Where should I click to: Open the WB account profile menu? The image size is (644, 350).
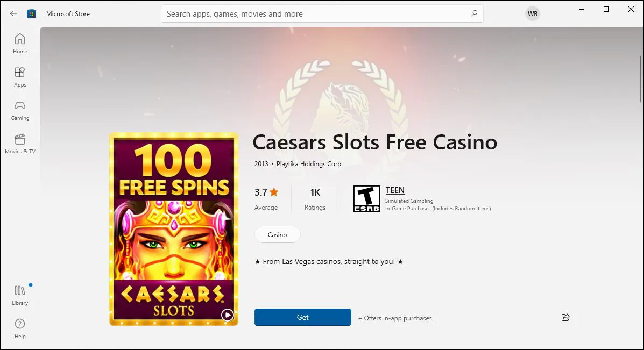coord(532,13)
